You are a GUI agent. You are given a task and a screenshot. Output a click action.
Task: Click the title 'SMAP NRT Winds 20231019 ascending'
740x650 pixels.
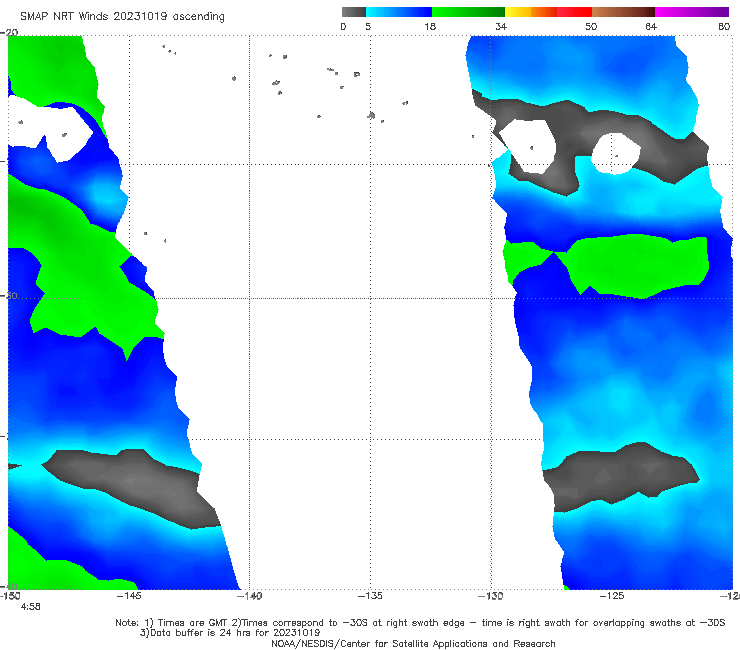(x=122, y=16)
